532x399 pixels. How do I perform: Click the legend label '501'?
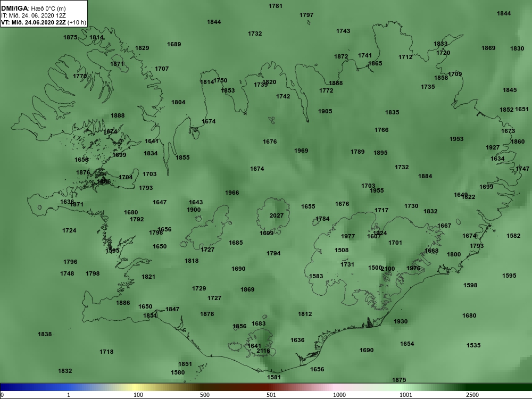(x=271, y=395)
